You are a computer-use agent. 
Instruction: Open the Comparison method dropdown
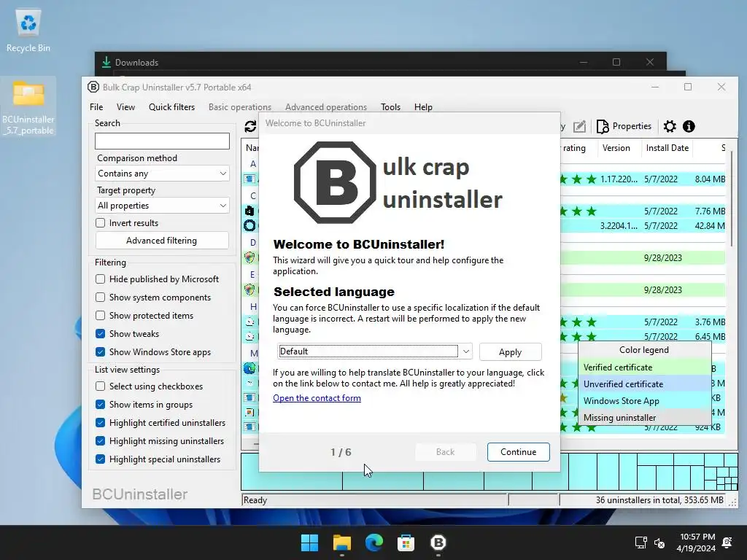[162, 174]
